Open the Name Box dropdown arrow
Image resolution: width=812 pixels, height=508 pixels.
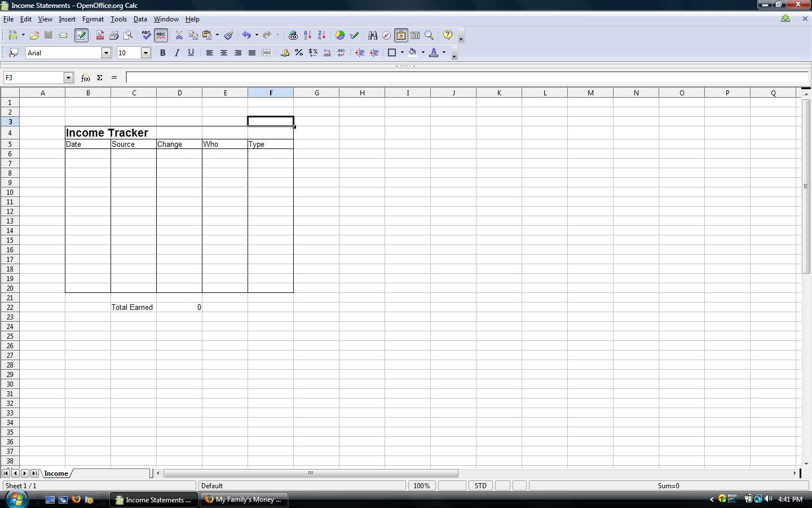pyautogui.click(x=68, y=78)
